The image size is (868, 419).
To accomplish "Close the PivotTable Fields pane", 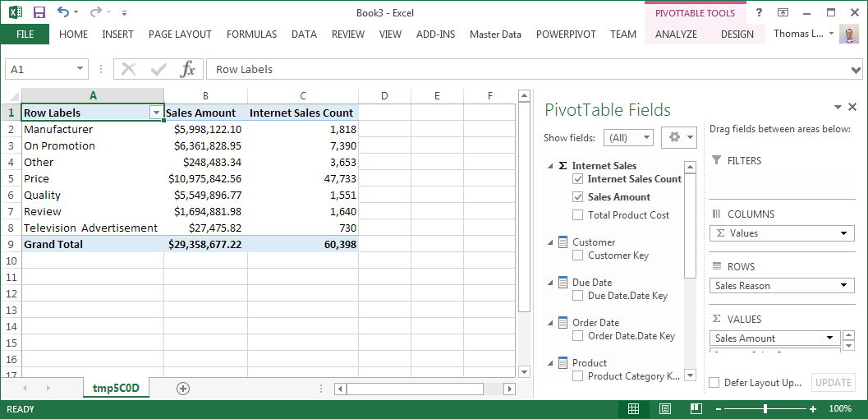I will coord(853,108).
